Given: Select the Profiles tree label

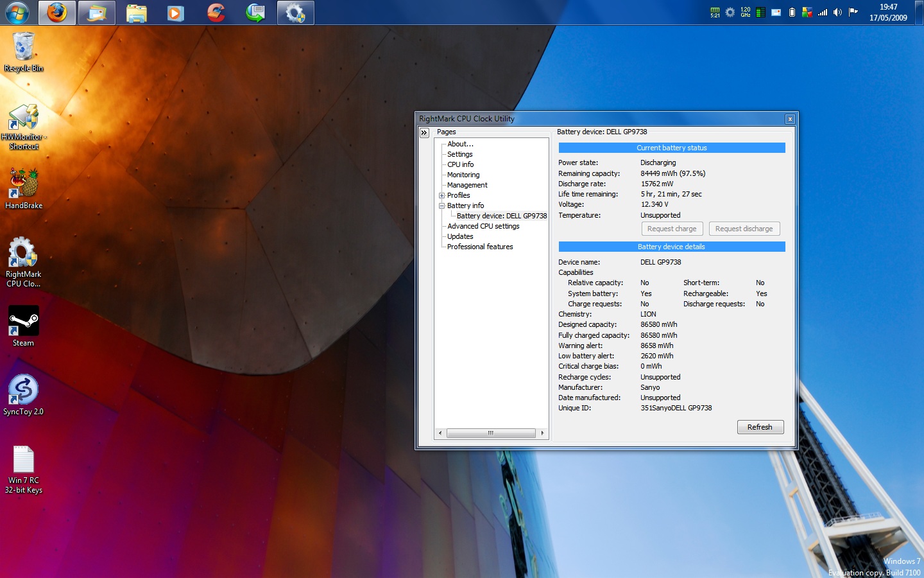Looking at the screenshot, I should tap(459, 195).
